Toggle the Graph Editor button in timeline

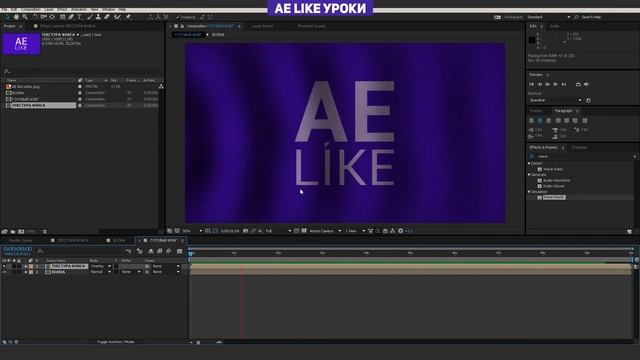179,251
